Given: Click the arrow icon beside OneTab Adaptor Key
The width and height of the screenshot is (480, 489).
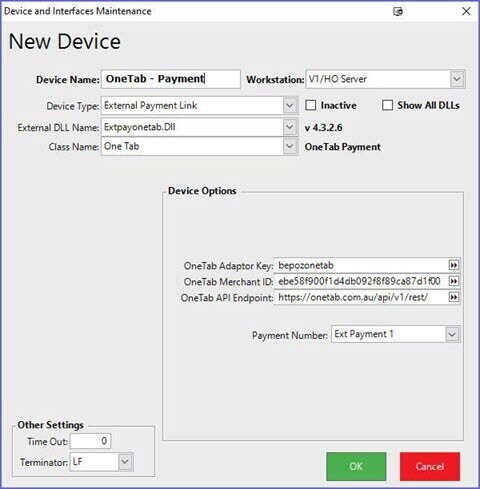Looking at the screenshot, I should click(x=454, y=265).
